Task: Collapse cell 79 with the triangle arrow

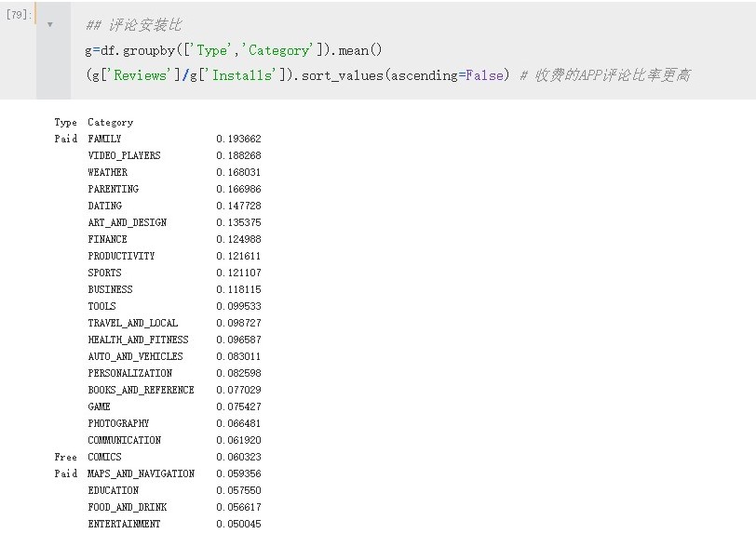Action: pos(49,24)
